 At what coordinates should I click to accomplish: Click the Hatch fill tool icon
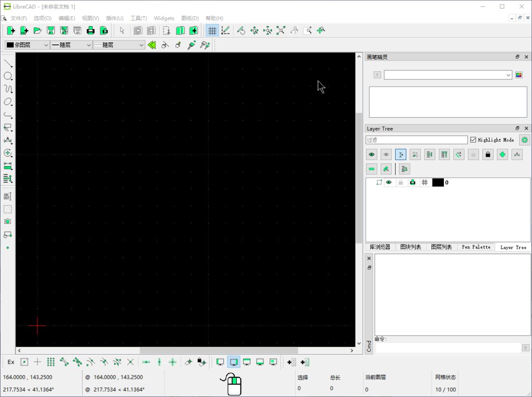pos(8,209)
